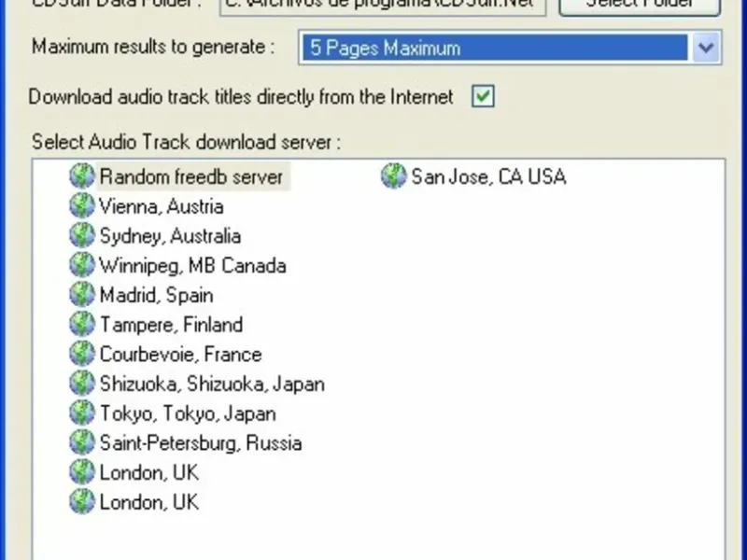Viewport: 747px width, 560px height.
Task: Click the globe icon for Saint-Petersburg, Russia
Action: [82, 441]
